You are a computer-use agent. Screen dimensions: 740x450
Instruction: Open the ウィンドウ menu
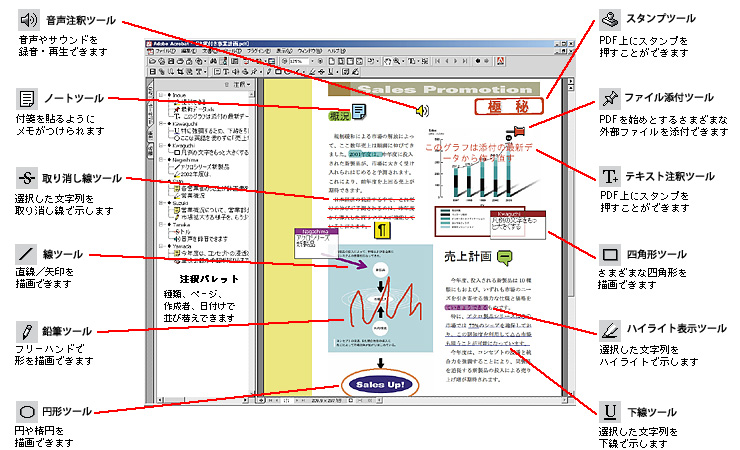pyautogui.click(x=310, y=51)
